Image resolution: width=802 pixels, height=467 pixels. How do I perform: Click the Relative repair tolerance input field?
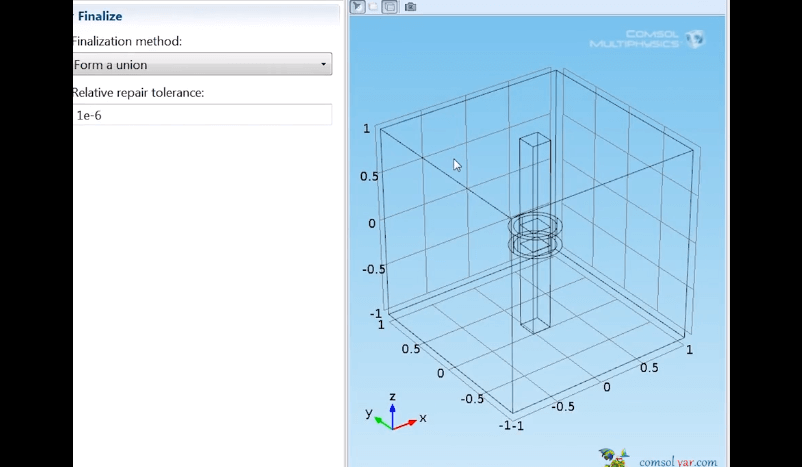click(x=201, y=115)
